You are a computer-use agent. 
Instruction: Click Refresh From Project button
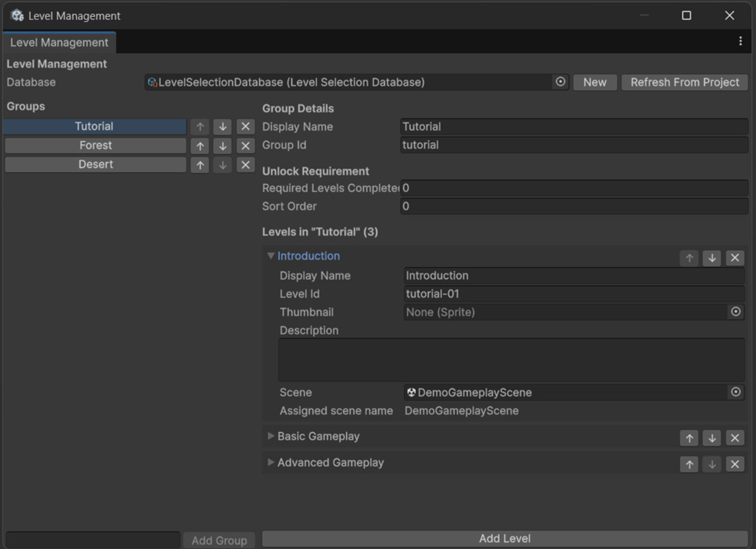click(685, 82)
